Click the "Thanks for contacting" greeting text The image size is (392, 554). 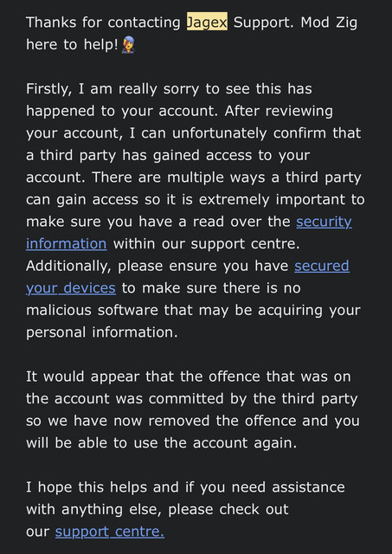coord(103,23)
